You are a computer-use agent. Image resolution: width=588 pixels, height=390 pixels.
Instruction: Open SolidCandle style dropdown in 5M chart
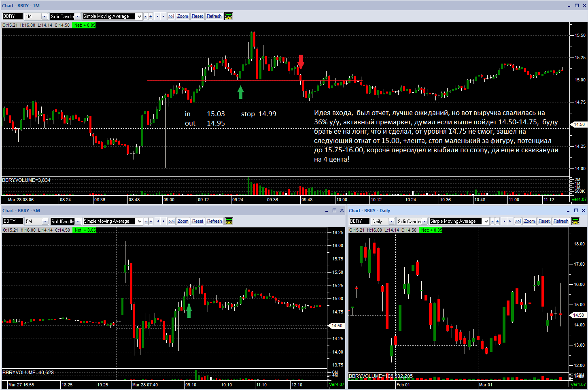tap(78, 222)
